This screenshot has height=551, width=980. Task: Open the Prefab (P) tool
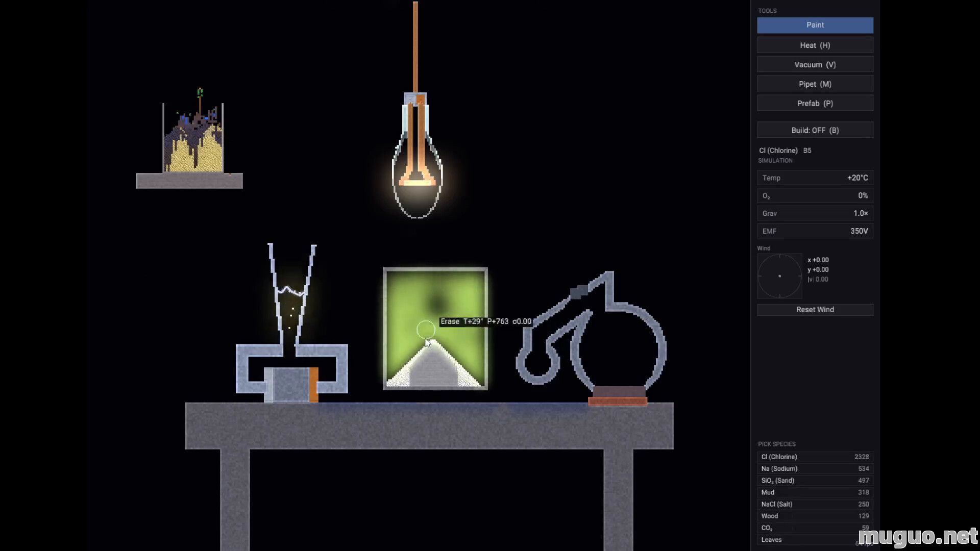[815, 103]
